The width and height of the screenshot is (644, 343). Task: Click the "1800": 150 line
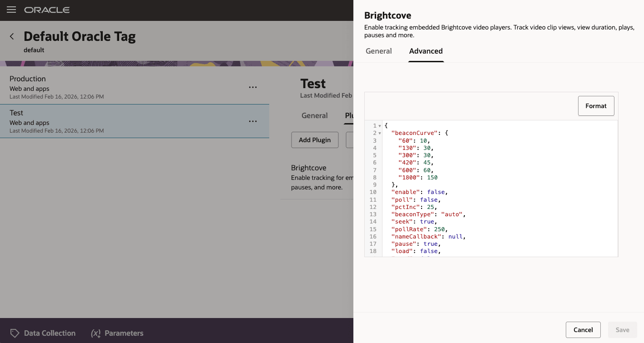pos(418,177)
